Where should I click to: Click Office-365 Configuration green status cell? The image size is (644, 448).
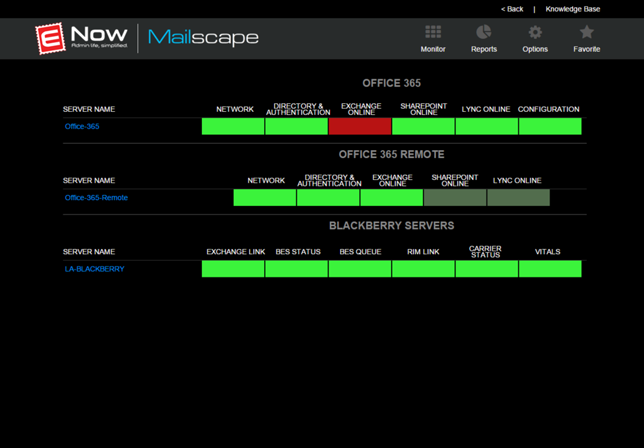point(550,126)
